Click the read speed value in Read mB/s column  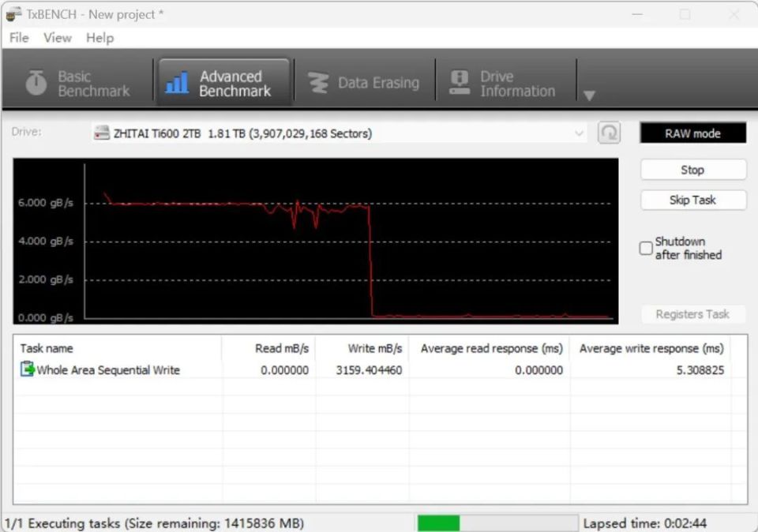[284, 371]
